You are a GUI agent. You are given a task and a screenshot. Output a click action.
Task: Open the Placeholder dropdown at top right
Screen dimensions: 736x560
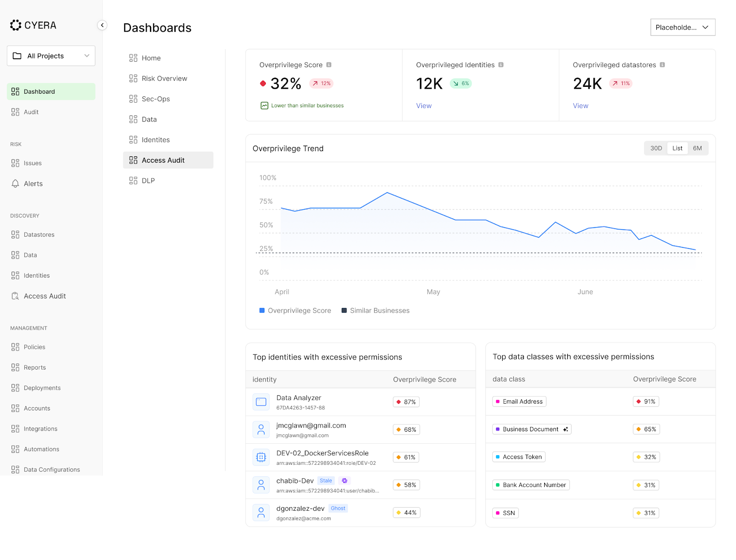[x=682, y=27]
